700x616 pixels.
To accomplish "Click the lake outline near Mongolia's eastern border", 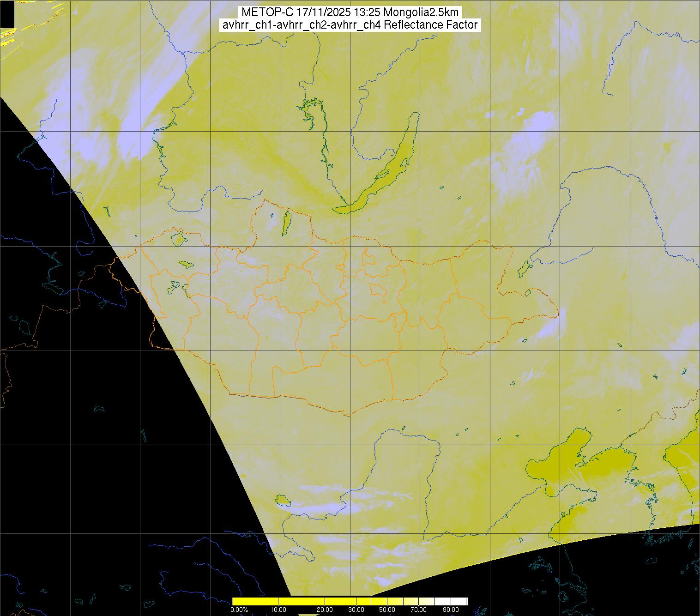I will (524, 267).
